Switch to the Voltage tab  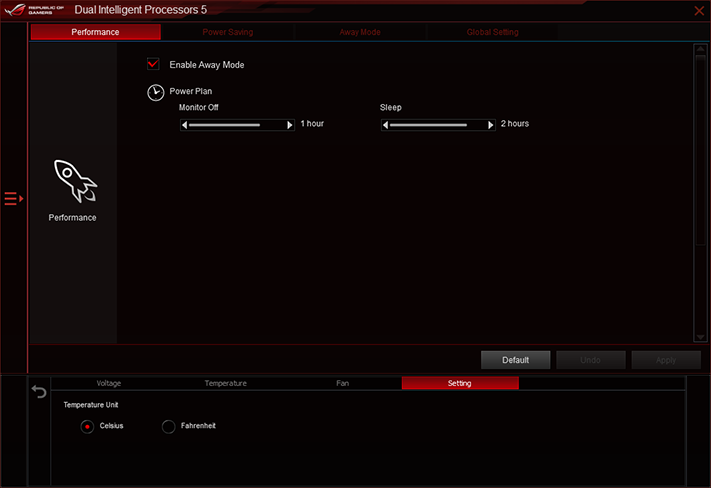click(109, 383)
